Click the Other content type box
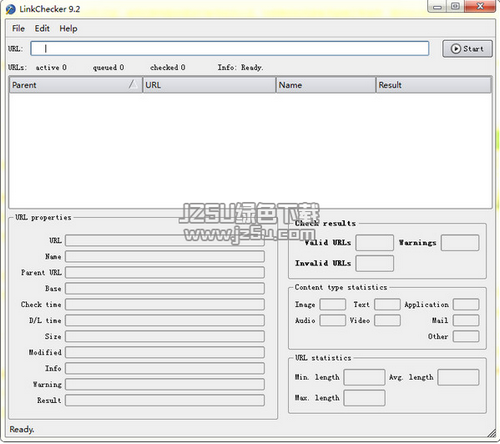This screenshot has width=500, height=444. [466, 336]
